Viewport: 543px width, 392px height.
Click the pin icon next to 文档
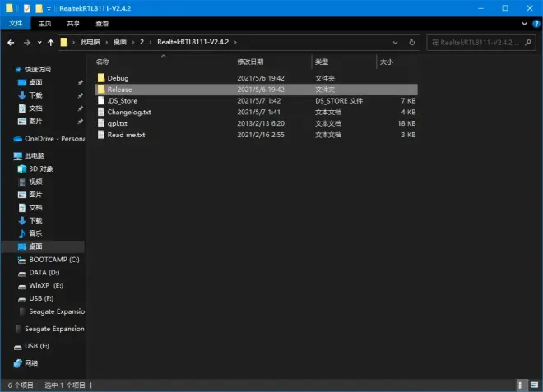click(81, 108)
